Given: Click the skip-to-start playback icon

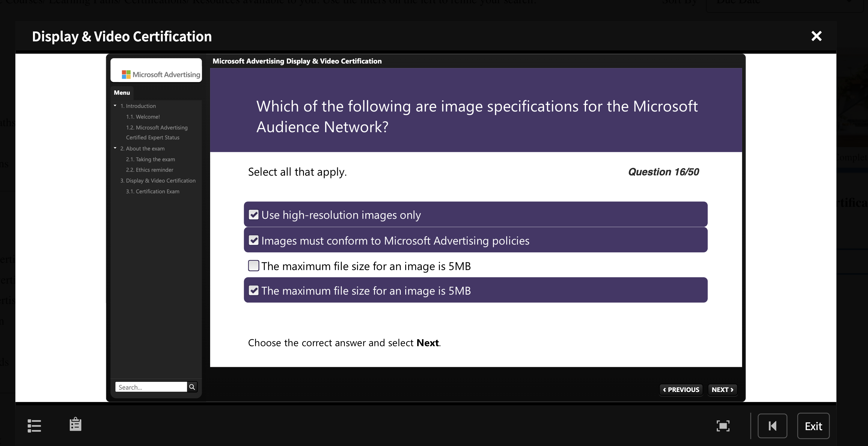Looking at the screenshot, I should (772, 426).
